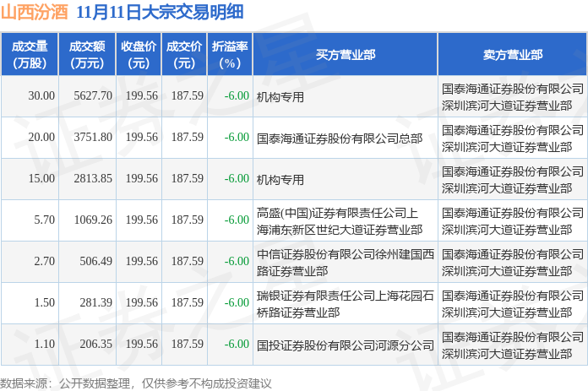Click the 收盘价(元) column header
Image resolution: width=588 pixels, height=391 pixels.
[139, 54]
